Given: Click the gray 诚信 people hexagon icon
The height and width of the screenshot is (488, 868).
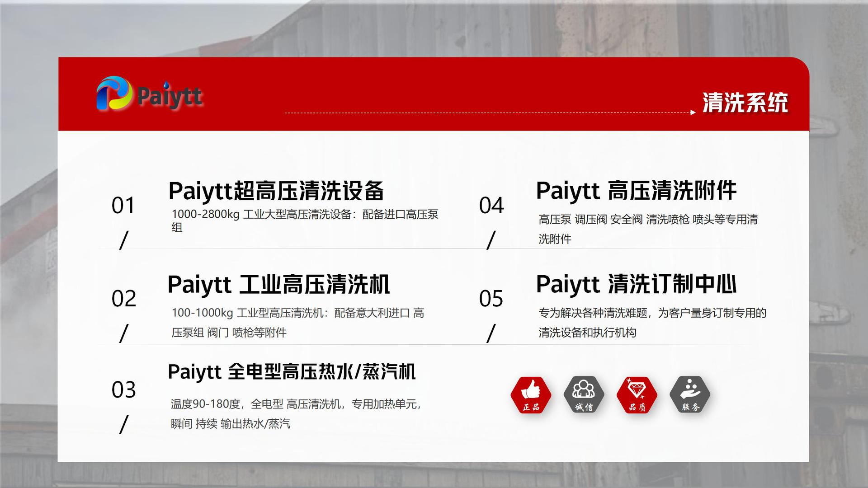Looking at the screenshot, I should [584, 394].
